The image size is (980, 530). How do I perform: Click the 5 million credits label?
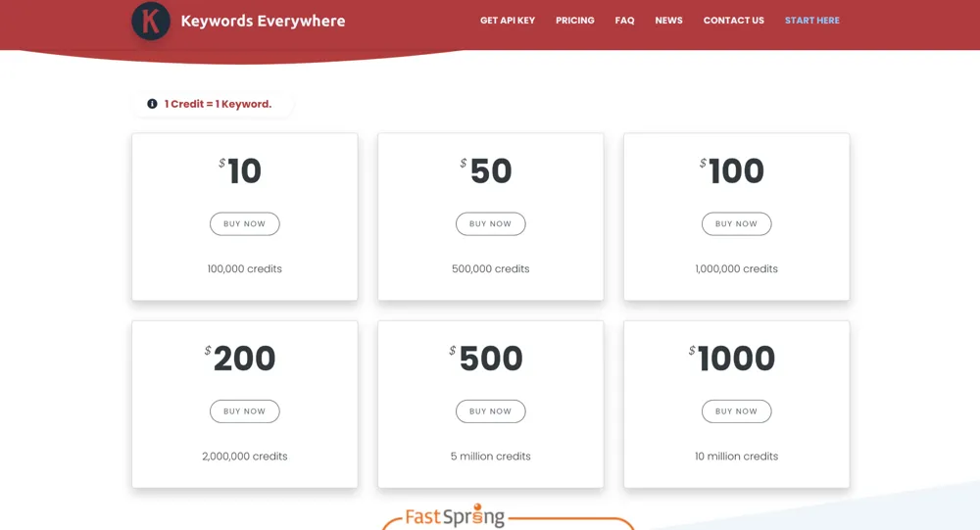(x=490, y=457)
